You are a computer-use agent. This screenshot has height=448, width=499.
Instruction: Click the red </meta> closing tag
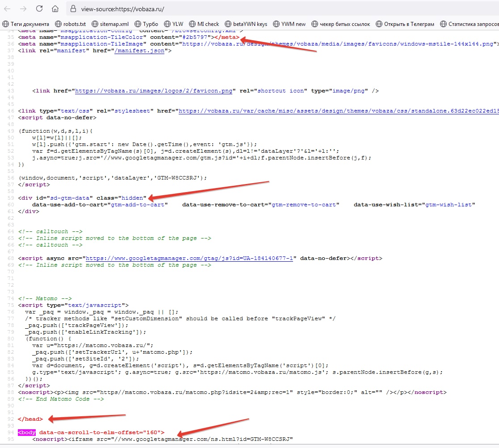[227, 37]
